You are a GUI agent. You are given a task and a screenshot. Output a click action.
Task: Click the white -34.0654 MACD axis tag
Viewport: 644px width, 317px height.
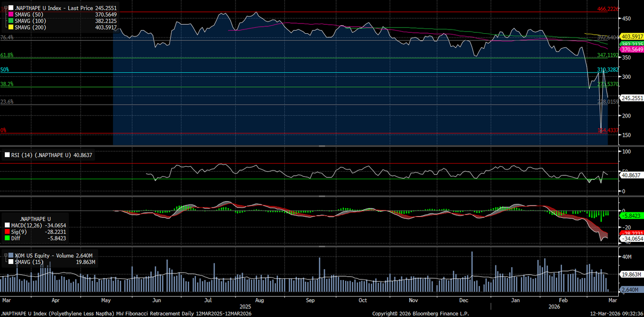pos(631,239)
